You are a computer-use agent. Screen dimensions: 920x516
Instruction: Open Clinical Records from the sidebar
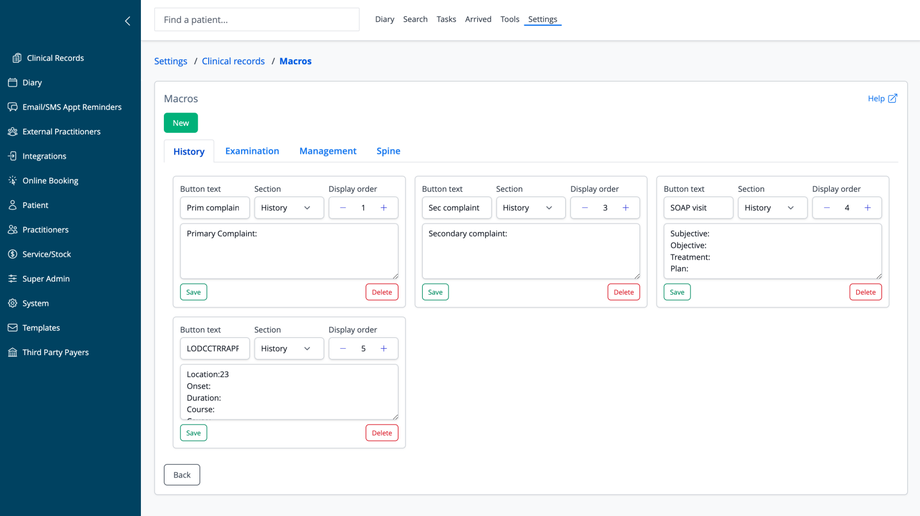tap(55, 58)
